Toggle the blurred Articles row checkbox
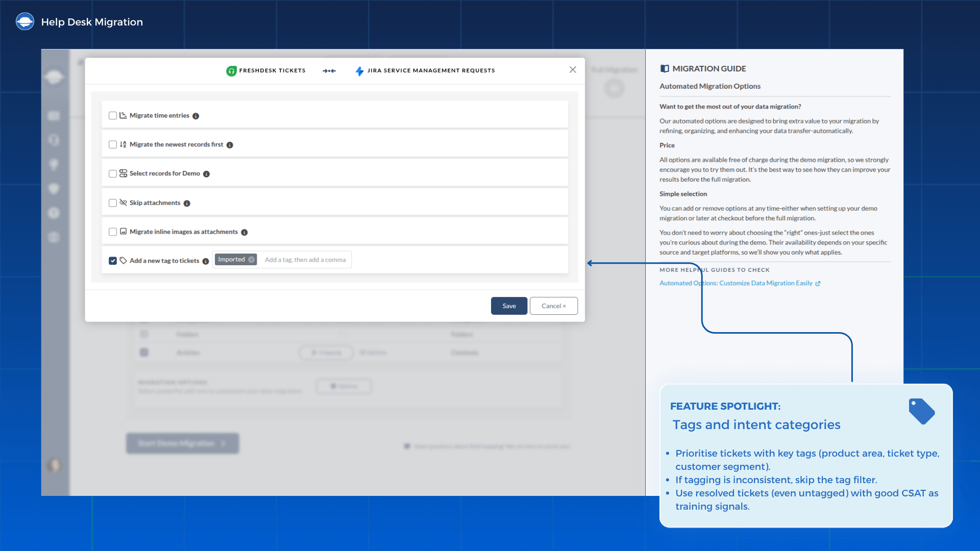This screenshot has height=551, width=980. [144, 353]
